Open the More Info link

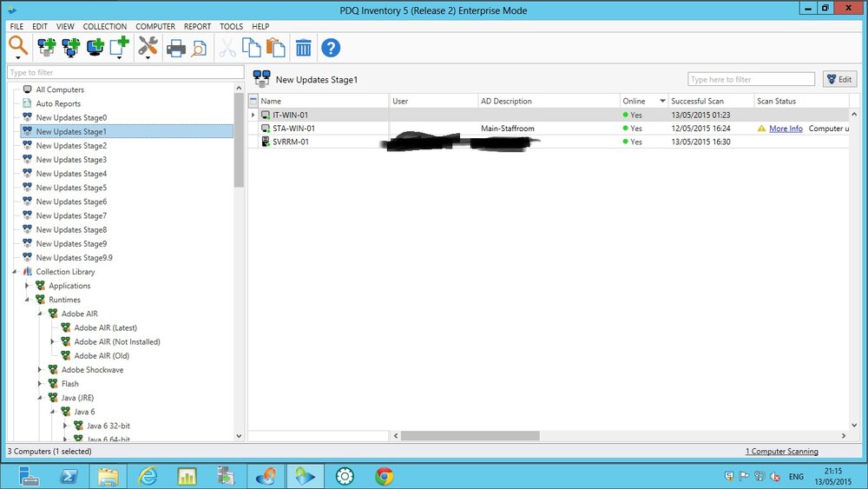[x=786, y=129]
